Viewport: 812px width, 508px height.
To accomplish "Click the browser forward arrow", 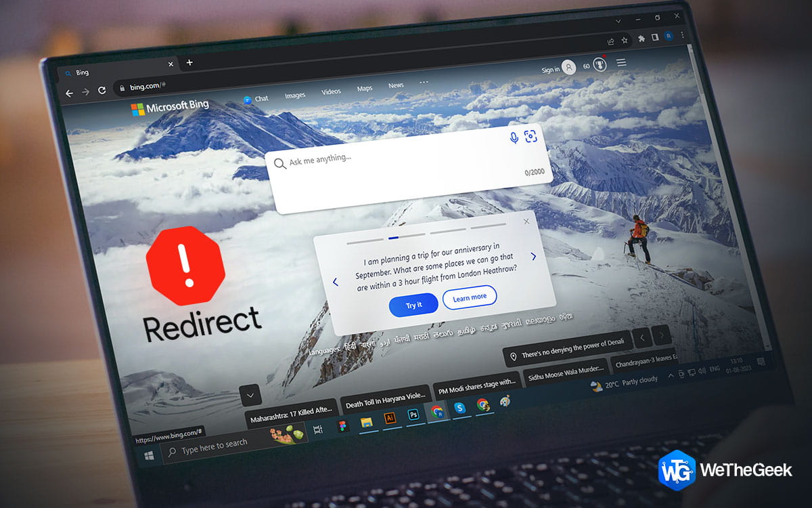I will pyautogui.click(x=85, y=92).
